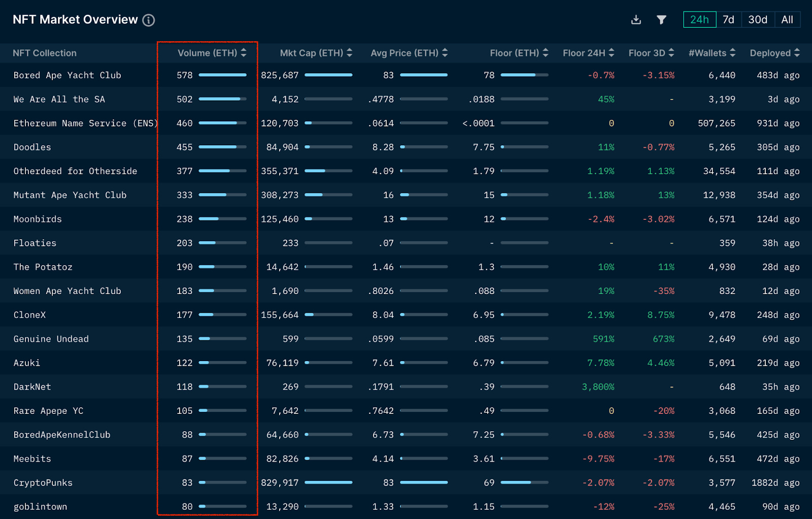Sort by Floor 3D arrows
Image resolution: width=812 pixels, height=519 pixels.
point(671,53)
